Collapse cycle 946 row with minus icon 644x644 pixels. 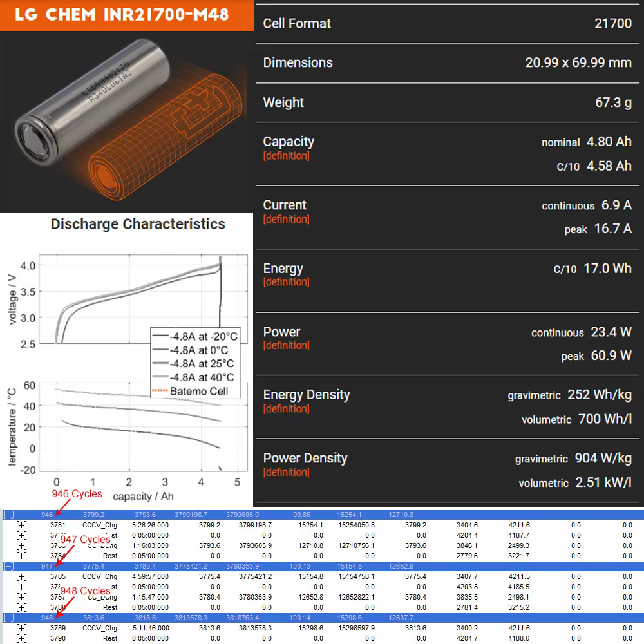pos(8,515)
